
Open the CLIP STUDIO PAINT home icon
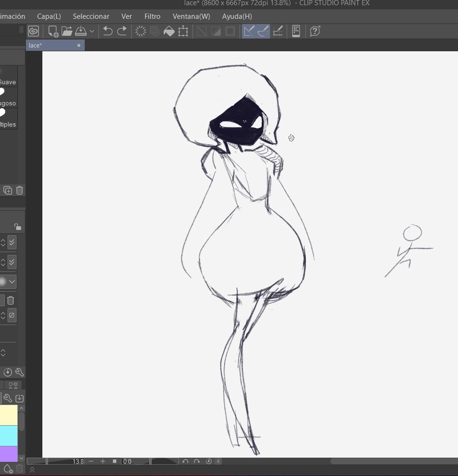(x=33, y=31)
